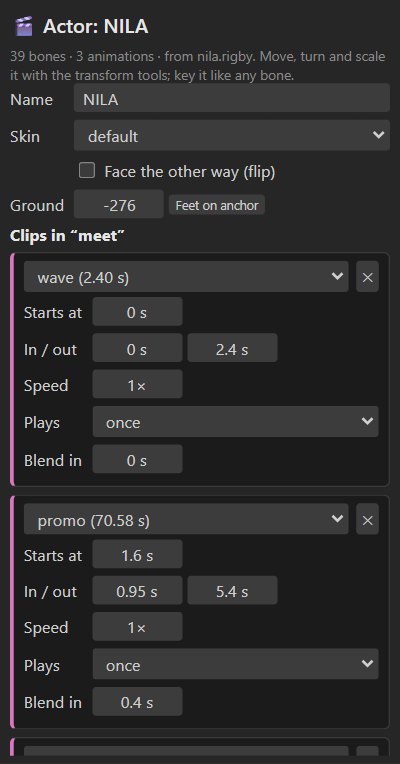400x764 pixels.
Task: Open the promo (70.58 s) clip selector
Action: pyautogui.click(x=186, y=519)
